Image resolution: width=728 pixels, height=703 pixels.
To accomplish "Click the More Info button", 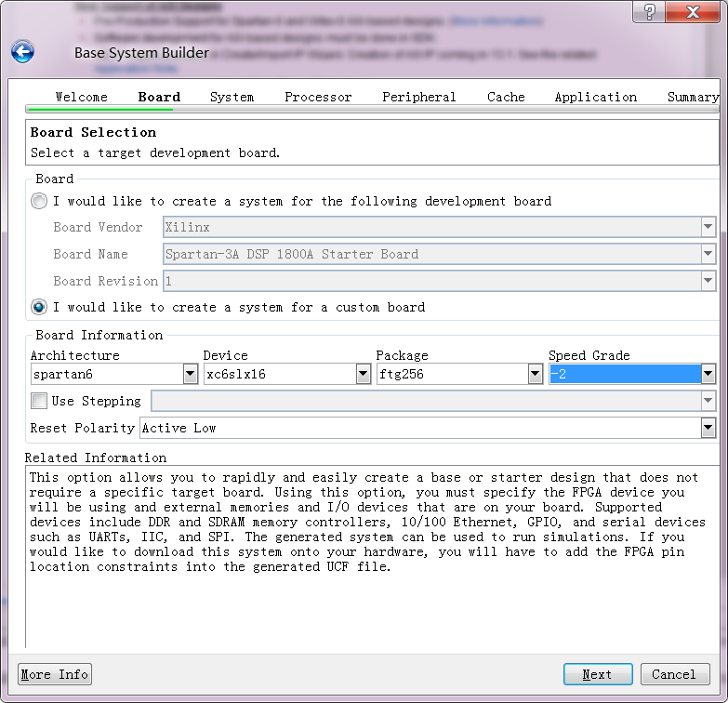I will click(55, 674).
